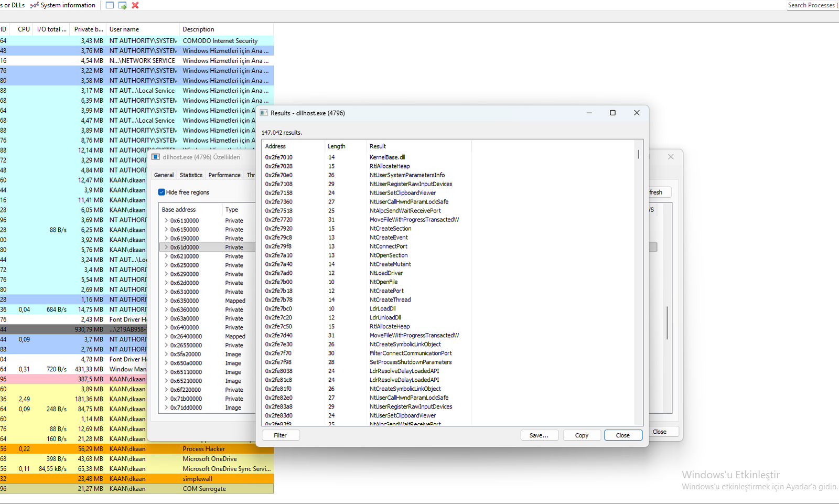
Task: Expand the 0x6150000 memory region
Action: point(166,230)
